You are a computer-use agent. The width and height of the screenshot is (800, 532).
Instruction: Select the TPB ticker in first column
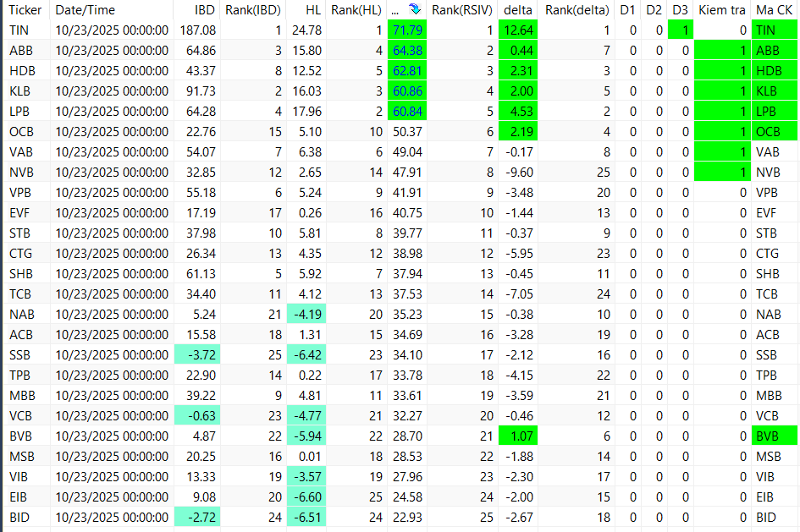pos(20,376)
